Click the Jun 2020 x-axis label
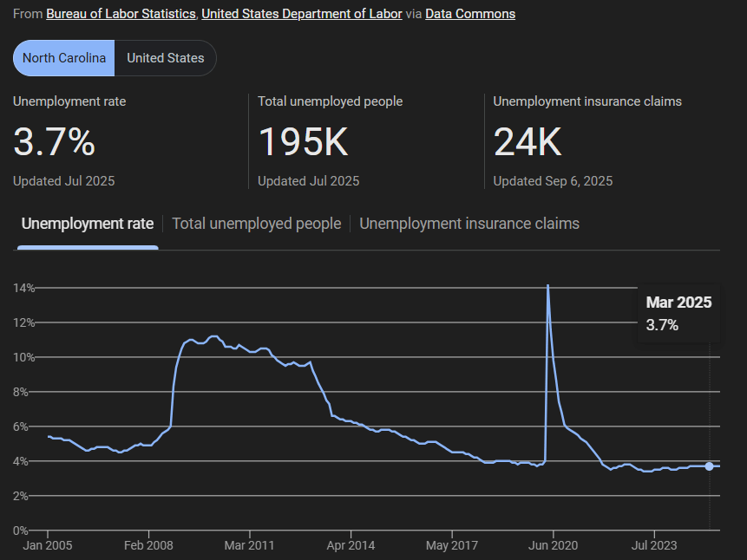 [553, 546]
